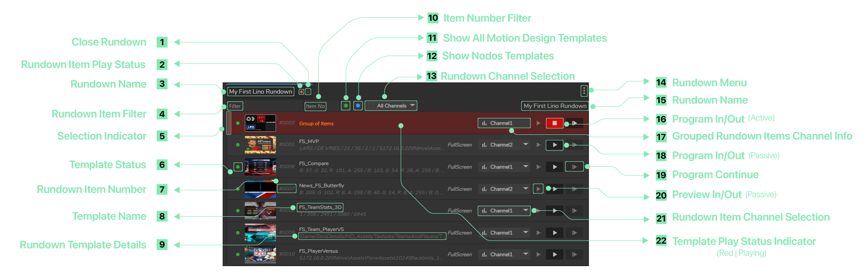Open the rundown three-dot menu
The width and height of the screenshot is (868, 280).
pyautogui.click(x=584, y=91)
